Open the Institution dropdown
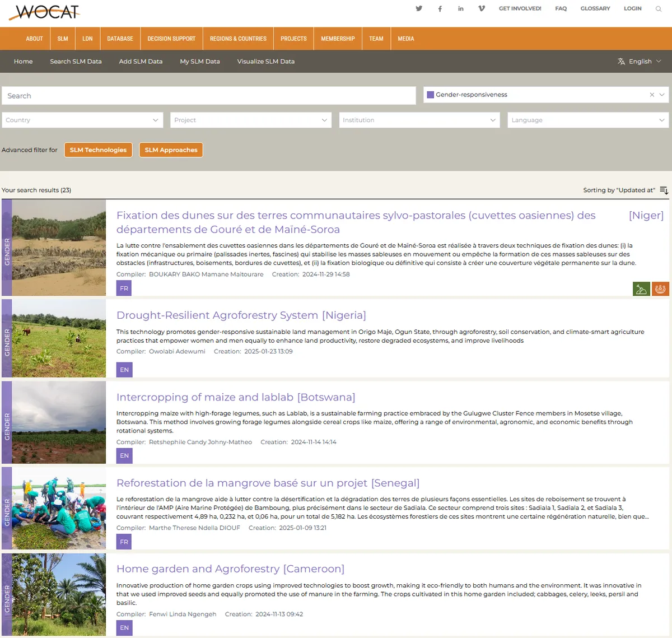Viewport: 672px width, 638px height. click(x=419, y=120)
